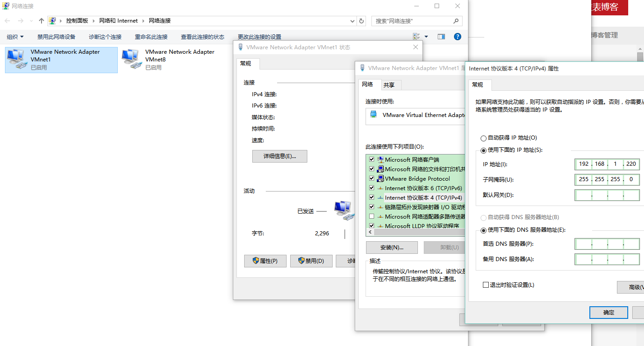Open the address bar history dropdown
The height and width of the screenshot is (346, 644).
352,21
